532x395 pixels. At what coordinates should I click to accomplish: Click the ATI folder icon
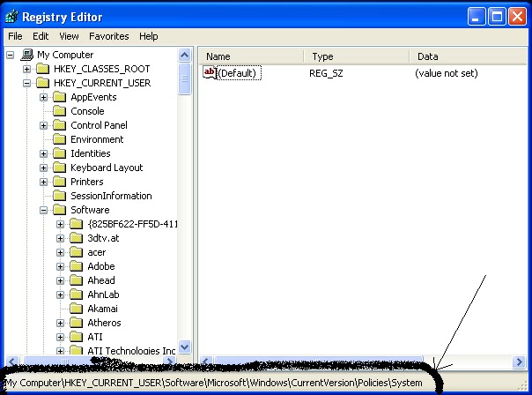pyautogui.click(x=77, y=337)
